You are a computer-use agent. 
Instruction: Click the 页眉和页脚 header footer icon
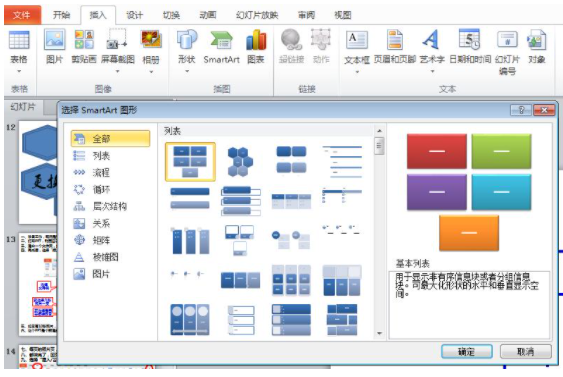point(395,39)
